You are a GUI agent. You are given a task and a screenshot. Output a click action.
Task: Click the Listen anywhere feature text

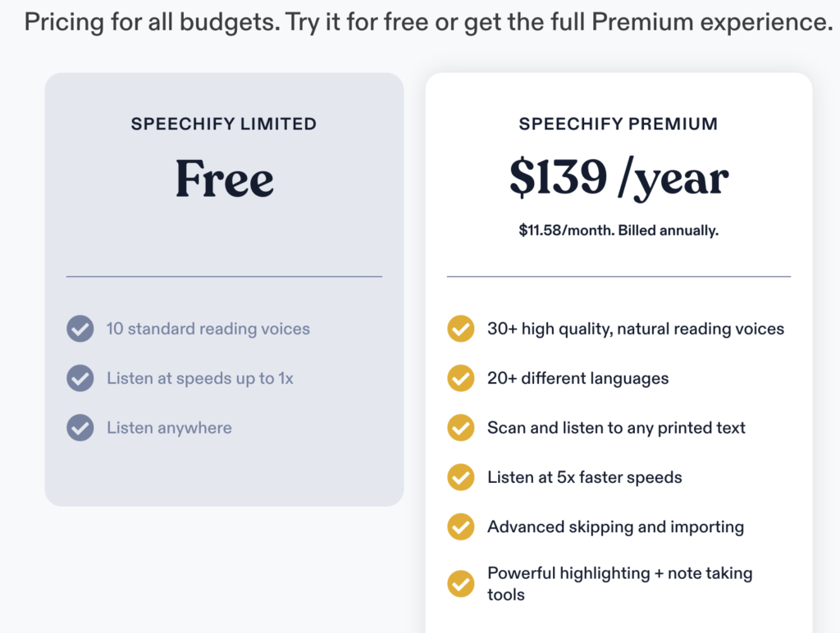coord(169,428)
